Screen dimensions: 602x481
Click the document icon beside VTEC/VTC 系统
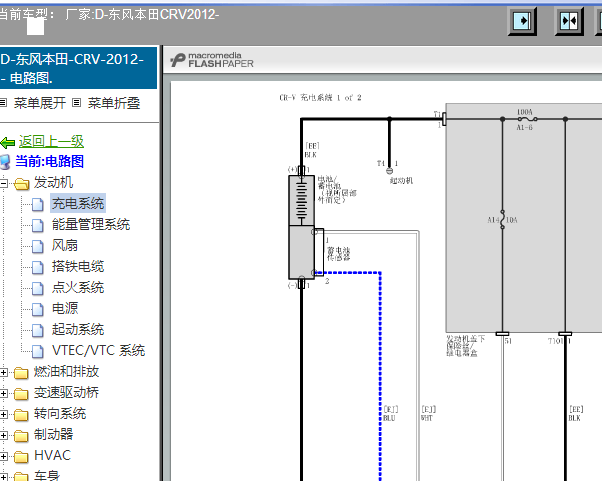(x=37, y=351)
